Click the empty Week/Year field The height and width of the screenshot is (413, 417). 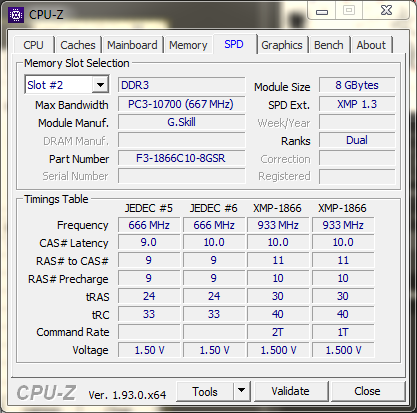pyautogui.click(x=357, y=122)
